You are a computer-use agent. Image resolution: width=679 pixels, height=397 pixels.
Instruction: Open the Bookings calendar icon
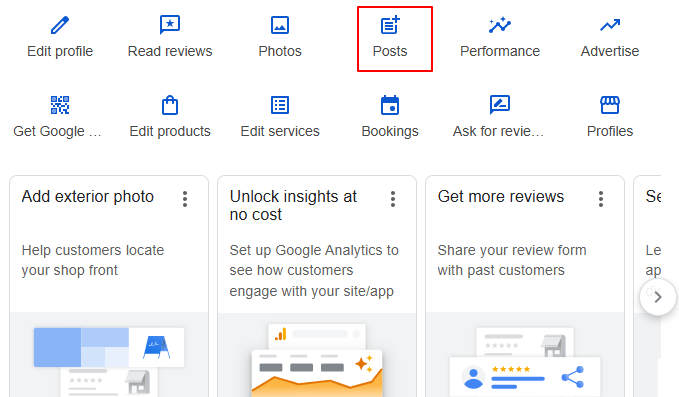390,105
